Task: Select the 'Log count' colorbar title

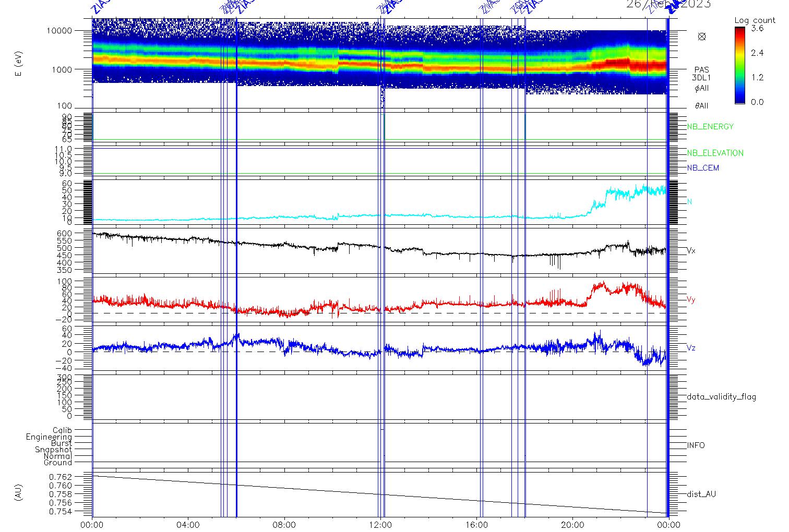Action: coord(755,20)
